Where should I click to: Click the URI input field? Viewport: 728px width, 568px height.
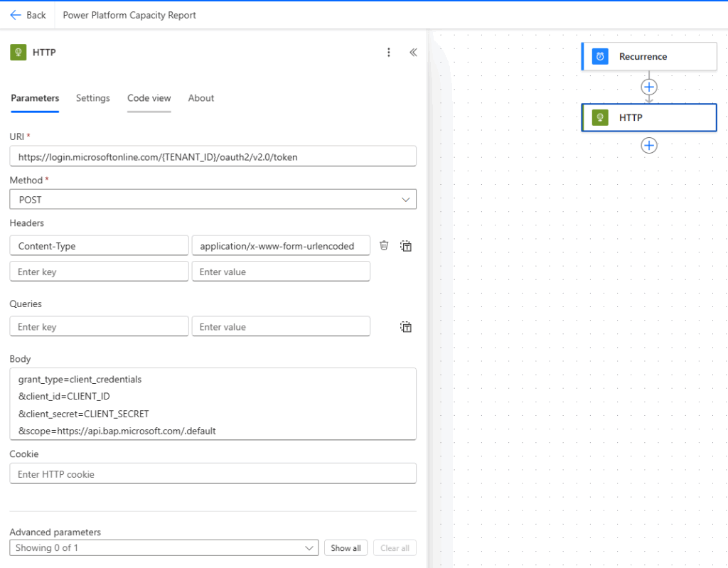[x=213, y=156]
